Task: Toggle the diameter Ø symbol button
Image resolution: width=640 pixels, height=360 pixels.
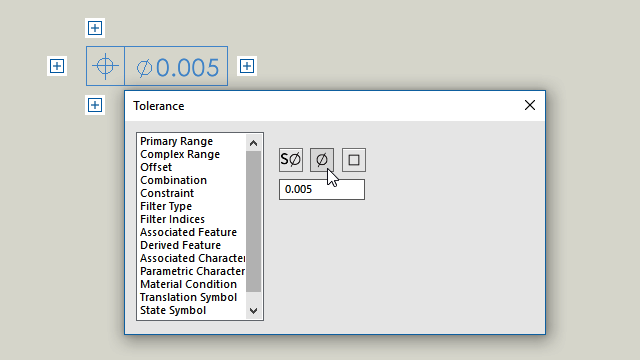Action: 322,160
